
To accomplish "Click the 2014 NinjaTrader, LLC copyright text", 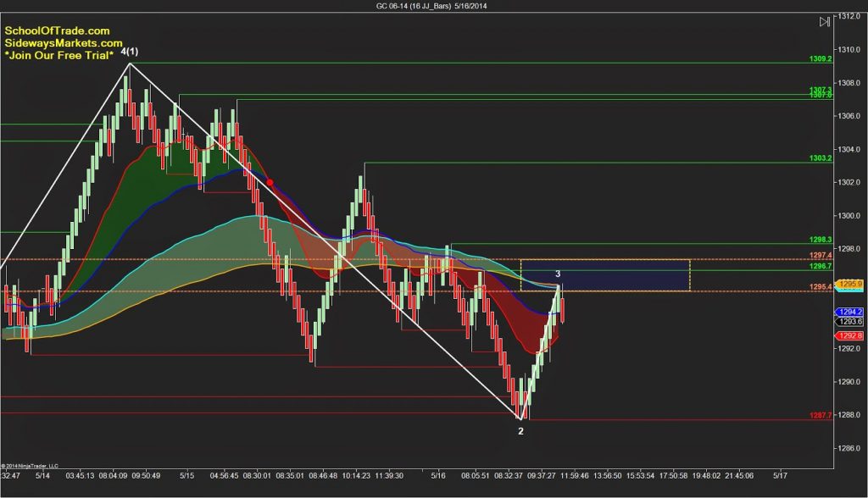I will tap(30, 466).
